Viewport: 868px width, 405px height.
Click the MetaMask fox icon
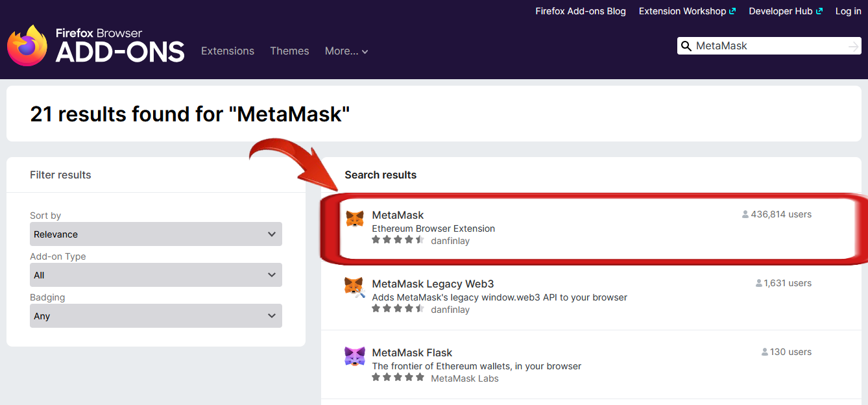(355, 219)
